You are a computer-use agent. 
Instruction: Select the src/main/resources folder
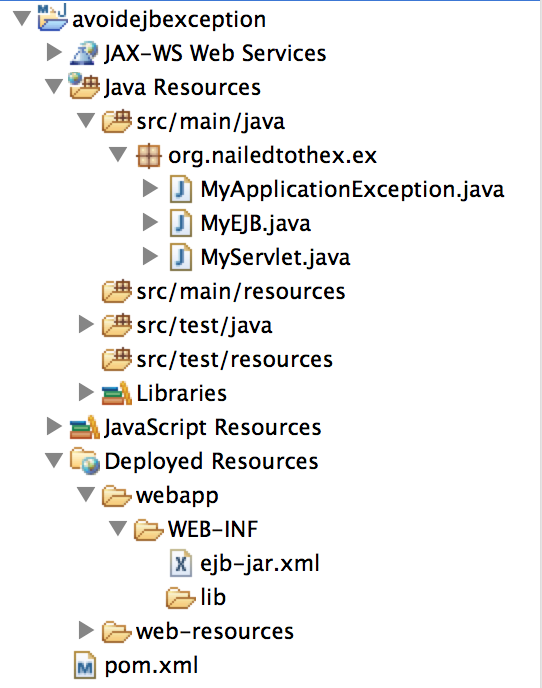(x=241, y=291)
